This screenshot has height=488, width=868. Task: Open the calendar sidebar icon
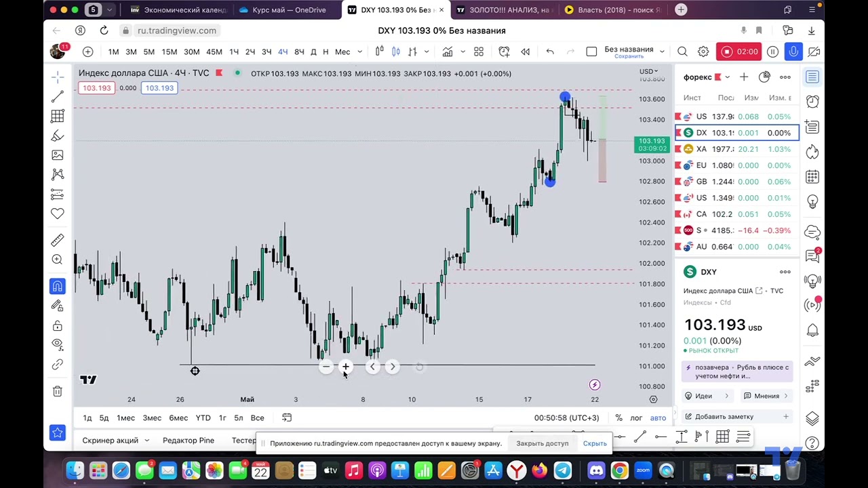click(812, 178)
